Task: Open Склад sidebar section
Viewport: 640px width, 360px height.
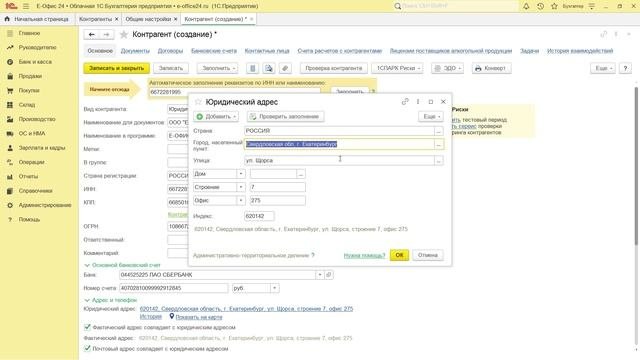Action: tap(27, 104)
